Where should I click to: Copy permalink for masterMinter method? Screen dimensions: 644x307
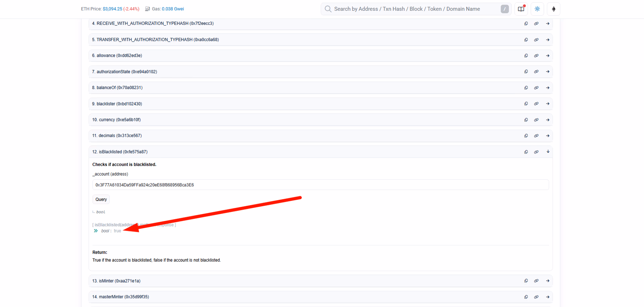[x=536, y=297]
